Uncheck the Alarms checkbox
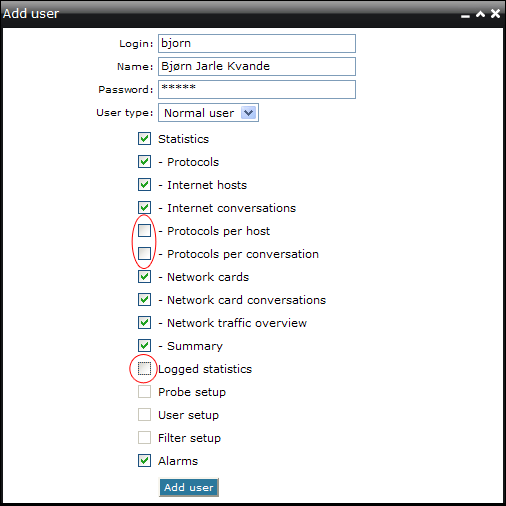The image size is (506, 506). pyautogui.click(x=144, y=461)
